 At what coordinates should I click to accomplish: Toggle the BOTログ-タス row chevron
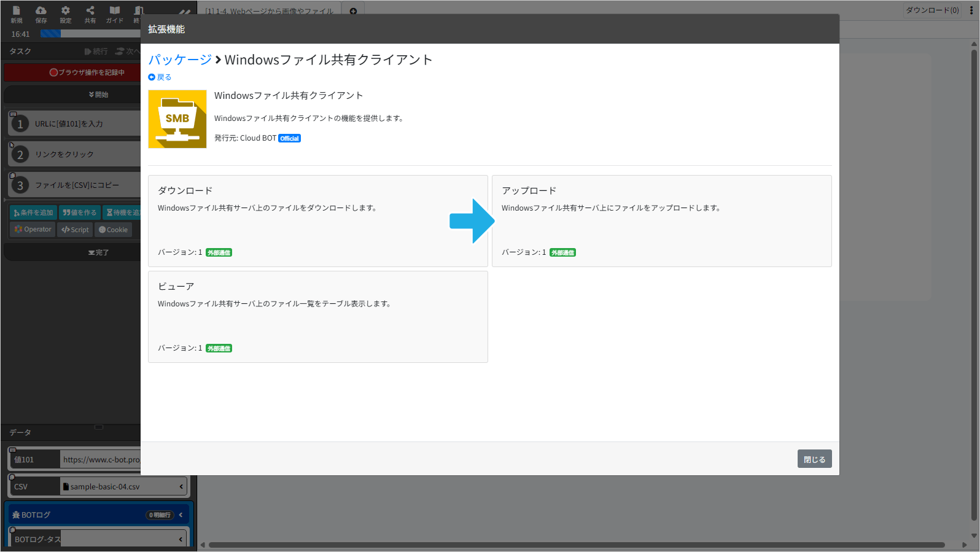coord(181,540)
